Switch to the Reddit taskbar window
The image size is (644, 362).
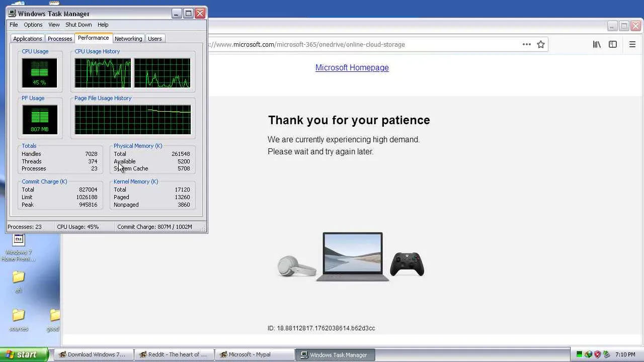[174, 354]
